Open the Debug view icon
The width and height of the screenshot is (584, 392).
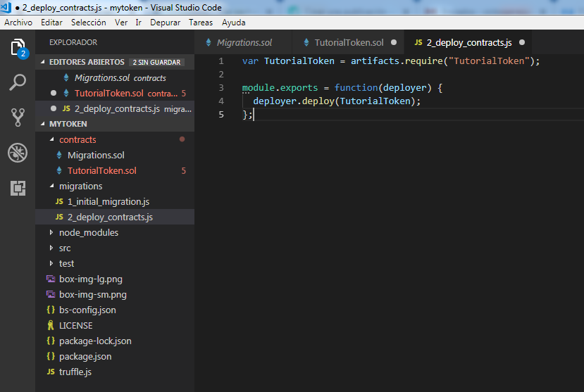(x=18, y=153)
